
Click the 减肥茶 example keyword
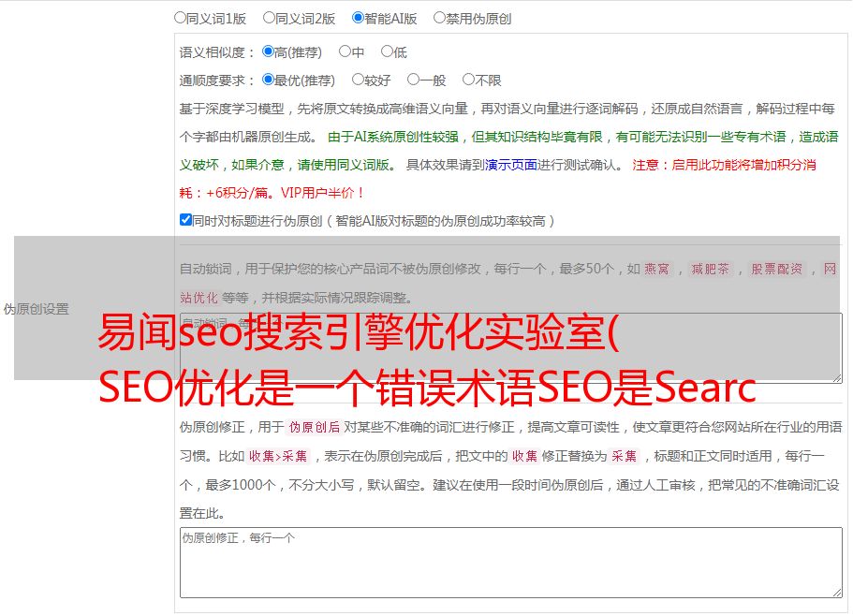710,269
